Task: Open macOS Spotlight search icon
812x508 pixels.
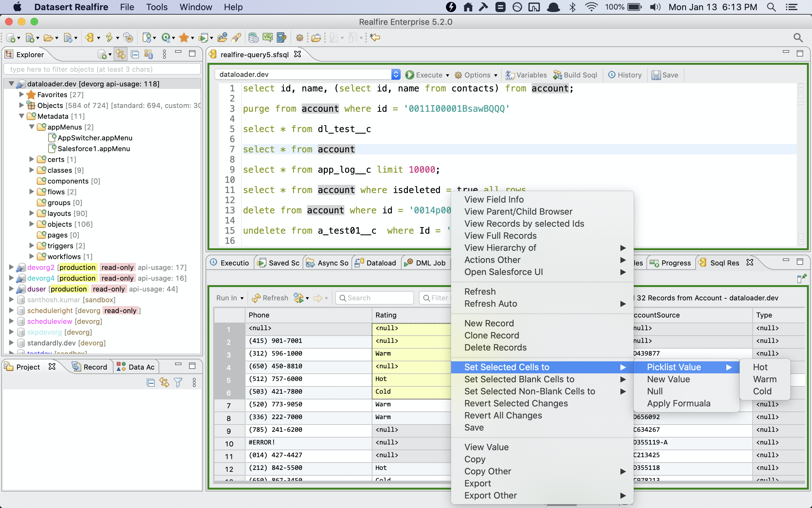Action: [771, 7]
